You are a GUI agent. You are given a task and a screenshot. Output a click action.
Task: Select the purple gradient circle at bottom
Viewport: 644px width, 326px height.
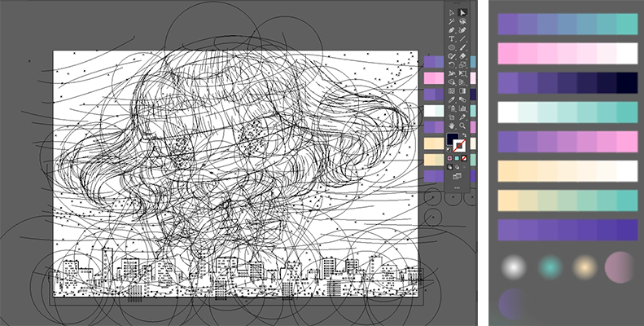514,304
